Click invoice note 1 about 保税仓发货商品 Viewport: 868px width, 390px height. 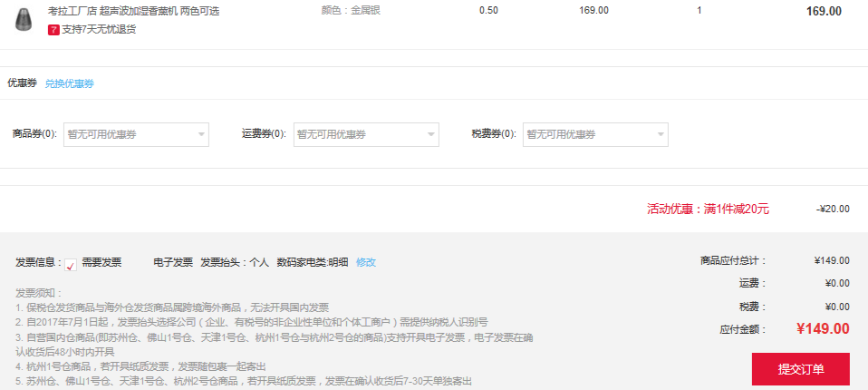coord(172,307)
